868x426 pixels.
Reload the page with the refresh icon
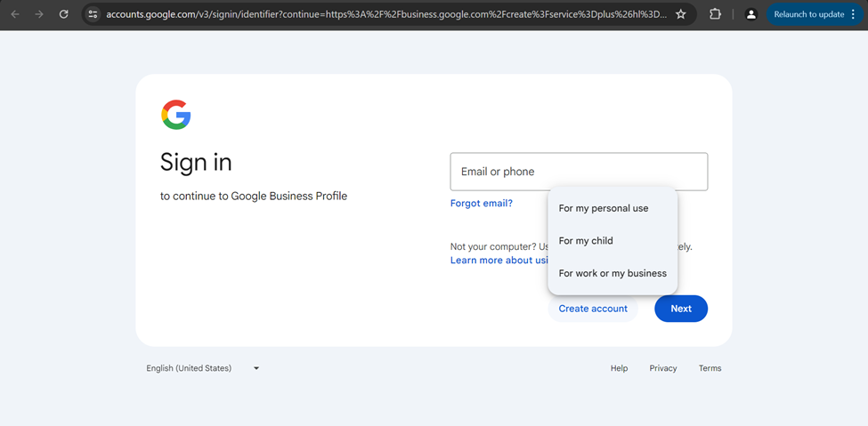[64, 14]
